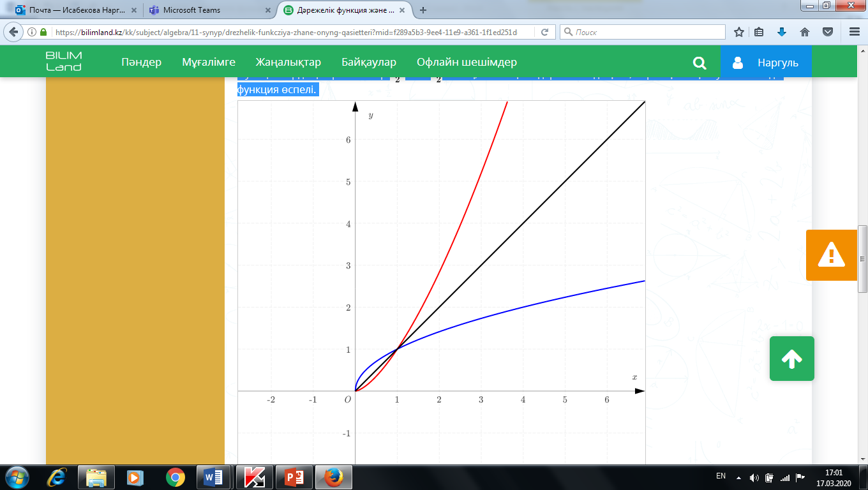Click the highlighted text "функция өспелі."

click(x=278, y=90)
